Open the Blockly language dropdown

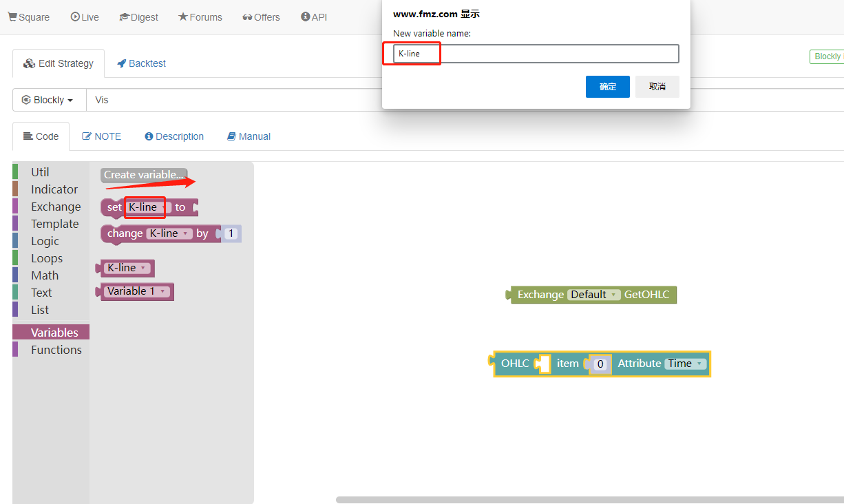[49, 100]
